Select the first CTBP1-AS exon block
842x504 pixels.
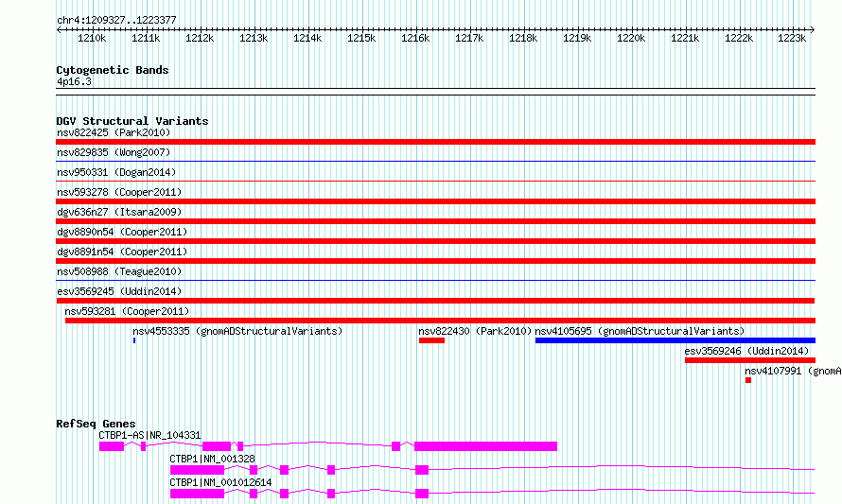coord(112,446)
